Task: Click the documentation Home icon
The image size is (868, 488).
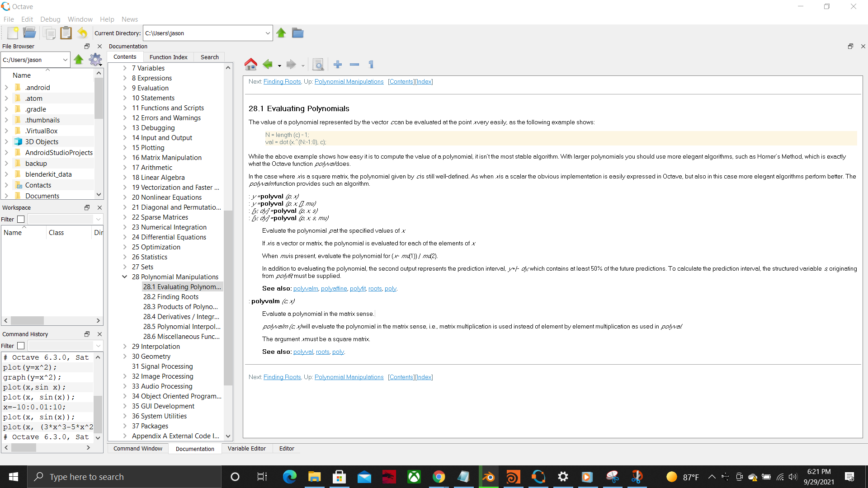Action: (250, 65)
